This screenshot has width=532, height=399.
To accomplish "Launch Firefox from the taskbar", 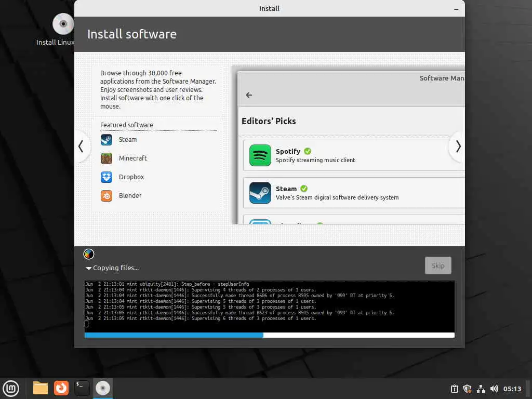I will (x=61, y=388).
